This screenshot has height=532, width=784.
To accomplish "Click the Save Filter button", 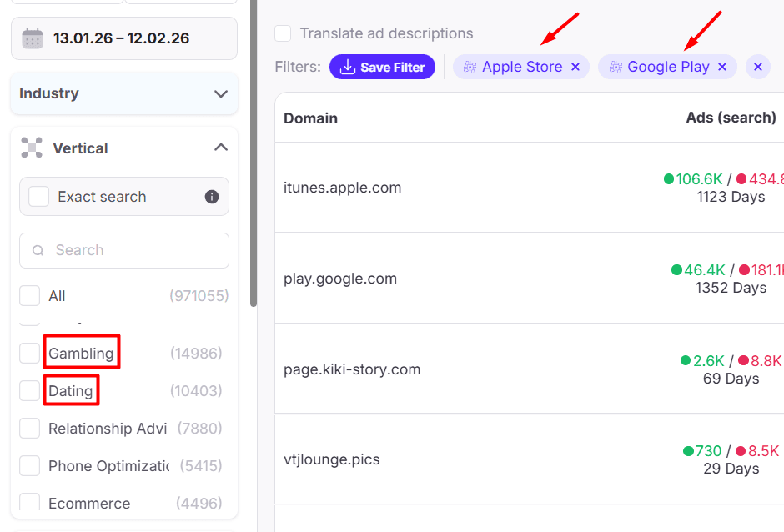I will coord(382,67).
